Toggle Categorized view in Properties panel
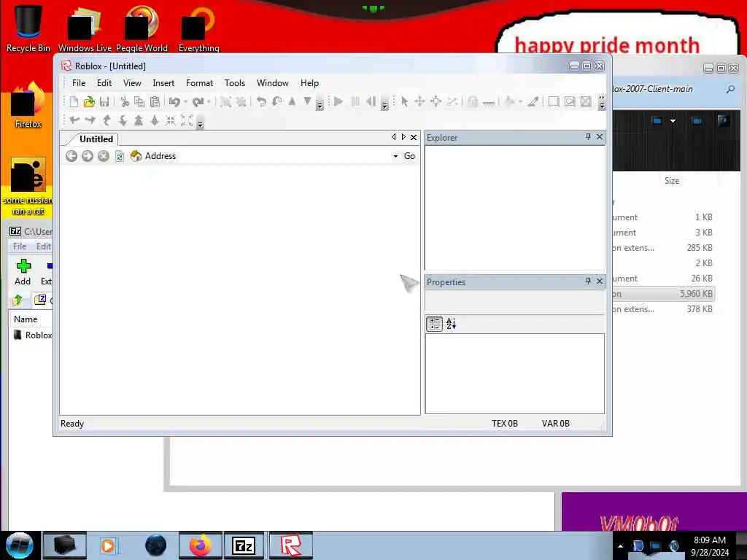Viewport: 747px width, 560px height. (434, 324)
